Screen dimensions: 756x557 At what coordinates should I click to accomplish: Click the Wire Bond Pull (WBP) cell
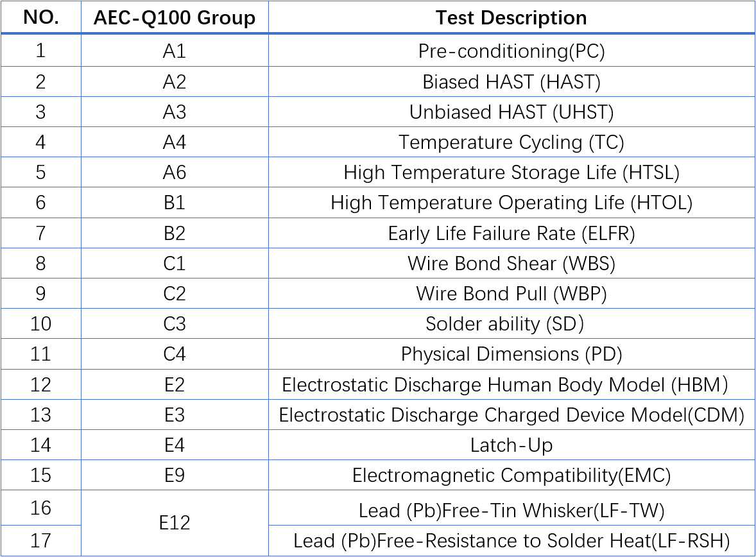coord(511,294)
